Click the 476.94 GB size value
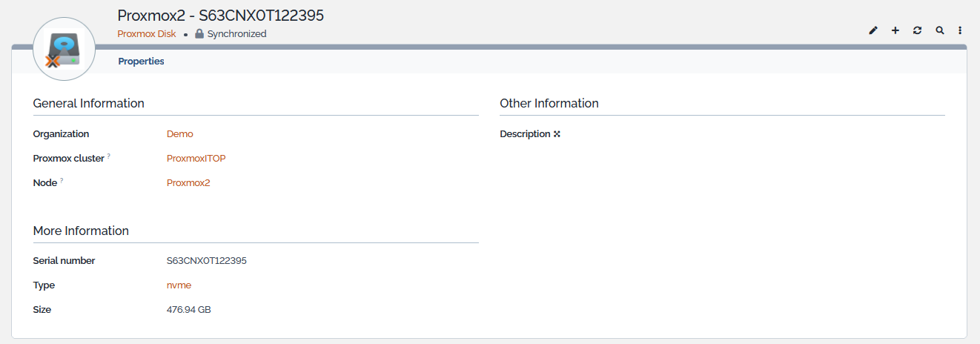The image size is (980, 344). click(x=188, y=310)
